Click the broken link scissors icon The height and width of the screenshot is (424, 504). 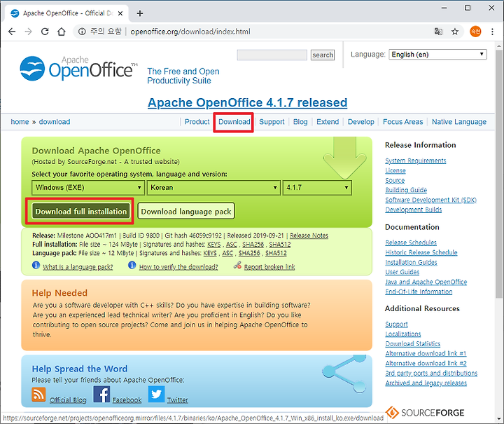click(x=237, y=266)
